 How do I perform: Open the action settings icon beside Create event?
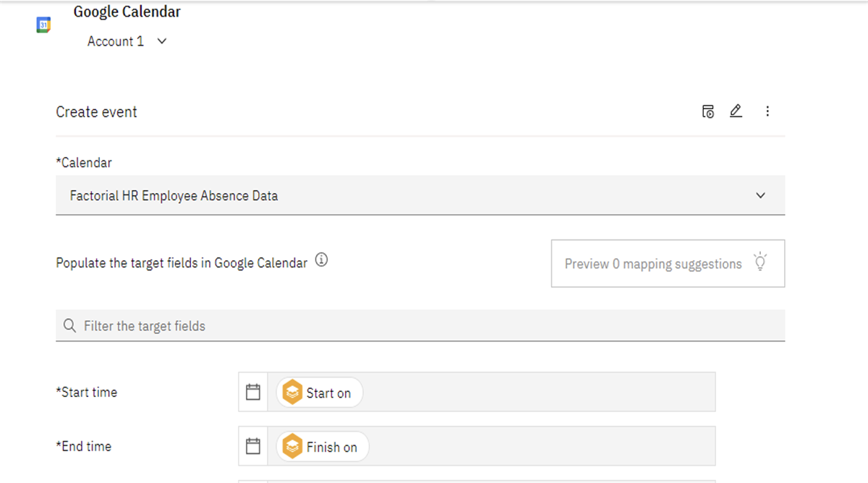708,111
